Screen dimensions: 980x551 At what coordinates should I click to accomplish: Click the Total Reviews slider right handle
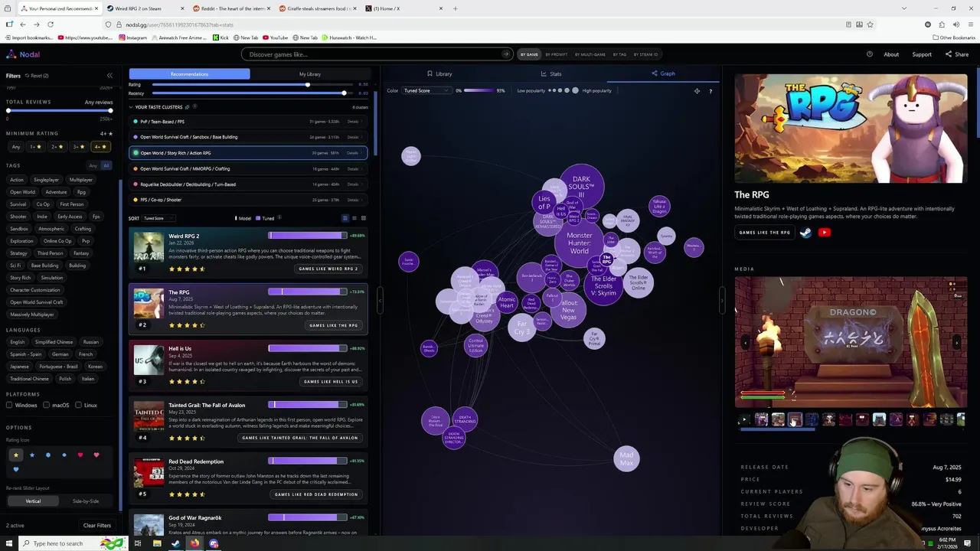click(x=110, y=110)
